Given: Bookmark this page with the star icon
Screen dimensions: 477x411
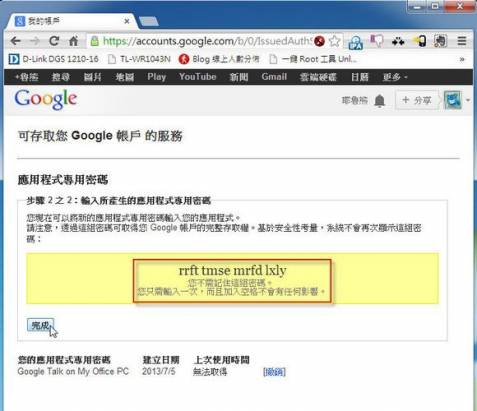Looking at the screenshot, I should click(334, 41).
